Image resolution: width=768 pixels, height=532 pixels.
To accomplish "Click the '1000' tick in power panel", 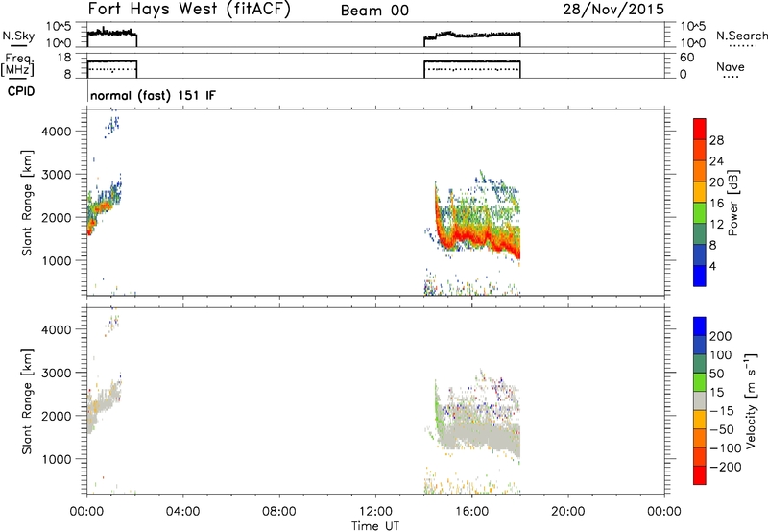I will click(57, 260).
